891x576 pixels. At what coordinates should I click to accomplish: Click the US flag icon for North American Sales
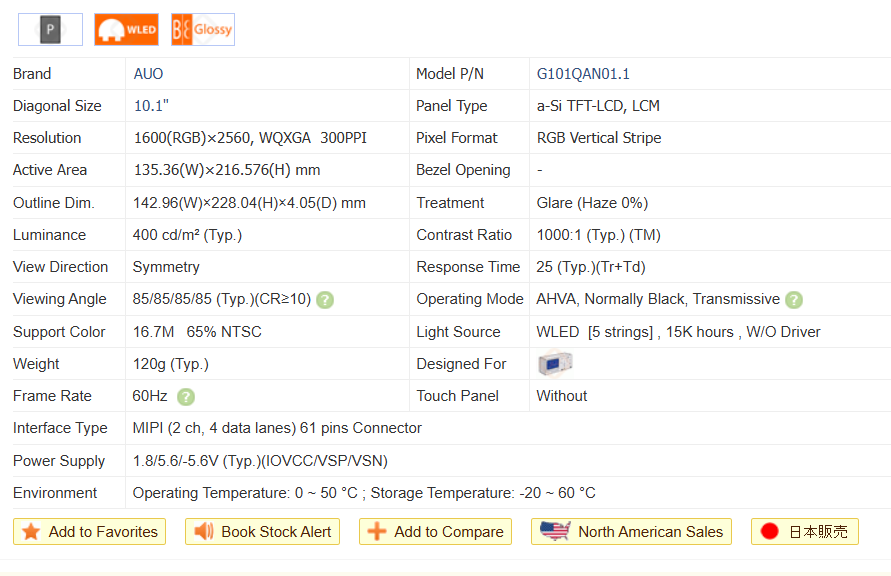tap(555, 531)
